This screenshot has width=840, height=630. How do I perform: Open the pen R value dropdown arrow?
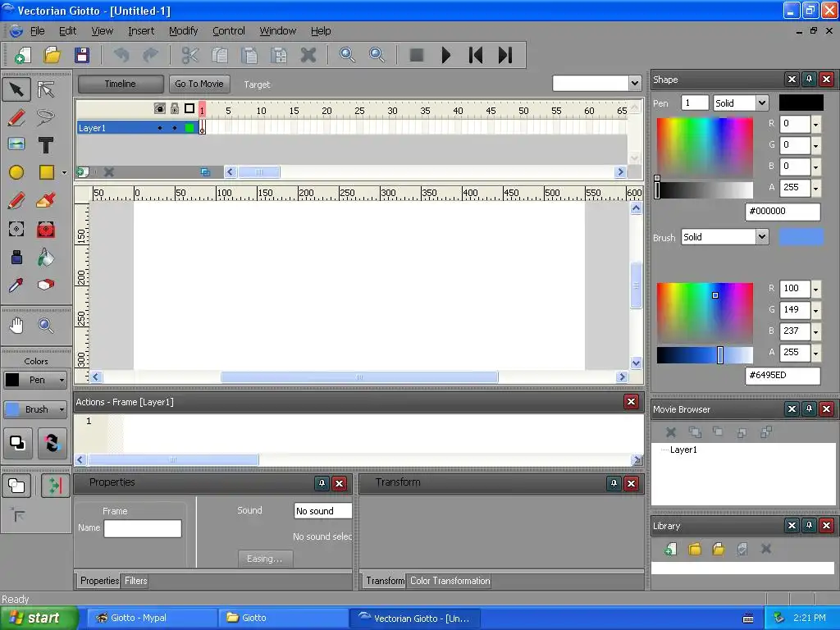coord(815,124)
